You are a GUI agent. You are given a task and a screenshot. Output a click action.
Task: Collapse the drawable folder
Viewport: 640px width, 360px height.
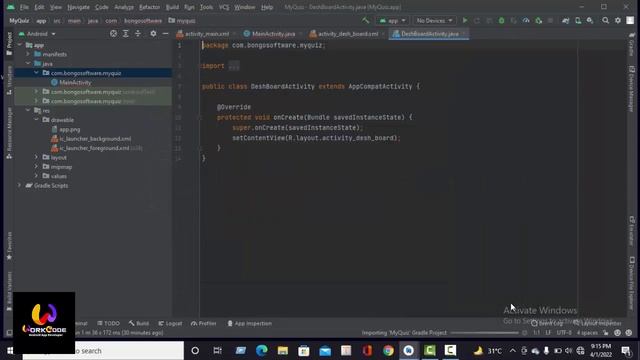click(x=36, y=120)
